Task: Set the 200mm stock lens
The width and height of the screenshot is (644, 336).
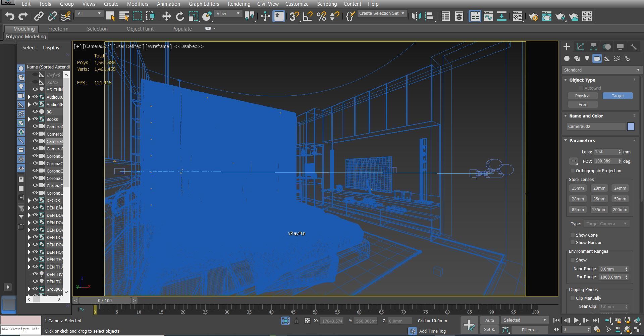Action: [620, 210]
